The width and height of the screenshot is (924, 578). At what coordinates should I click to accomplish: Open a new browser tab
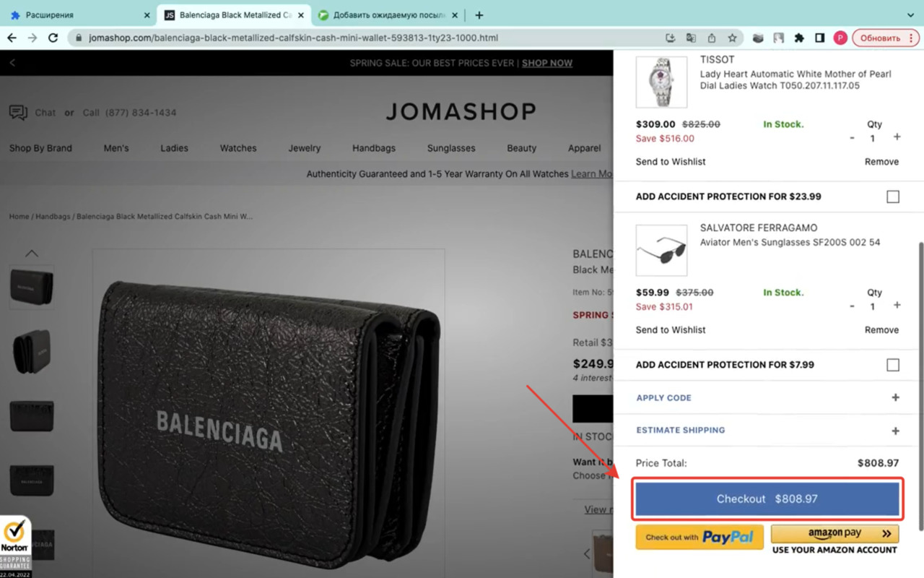[479, 15]
